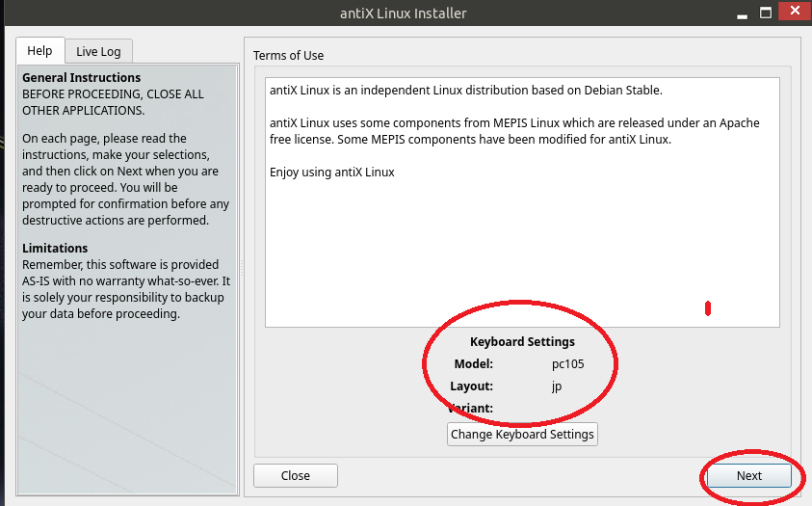Viewport: 812px width, 506px height.
Task: Select the jp keyboard layout value
Action: click(556, 386)
